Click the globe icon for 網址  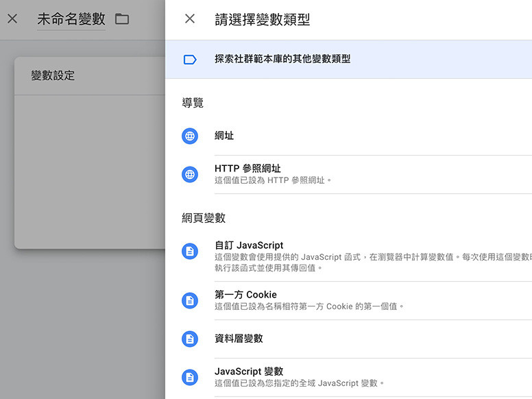(190, 136)
